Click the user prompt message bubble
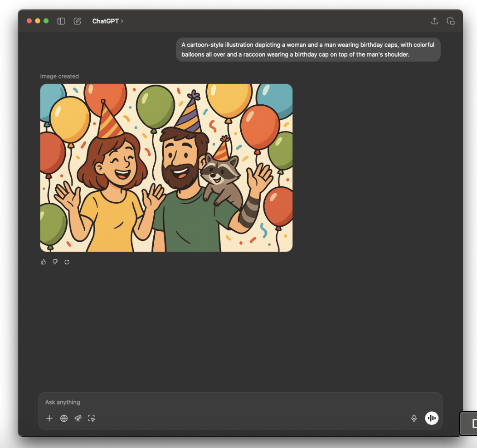The image size is (477, 448). coord(308,49)
